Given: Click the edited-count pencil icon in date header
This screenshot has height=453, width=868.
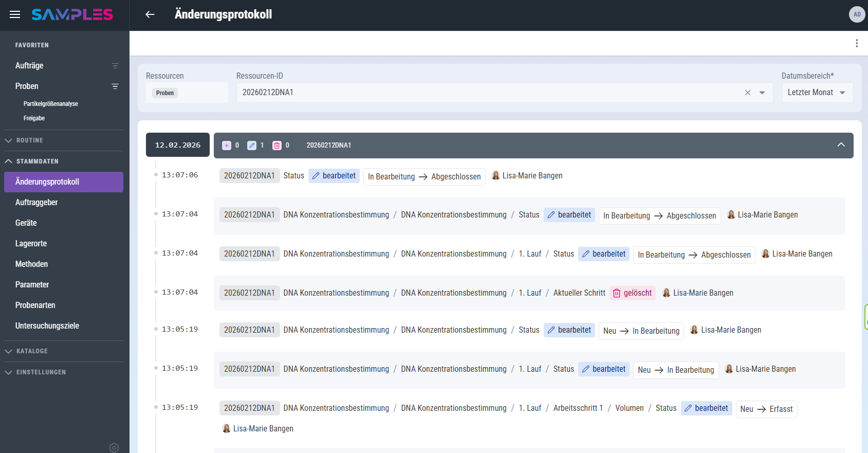Looking at the screenshot, I should 252,146.
